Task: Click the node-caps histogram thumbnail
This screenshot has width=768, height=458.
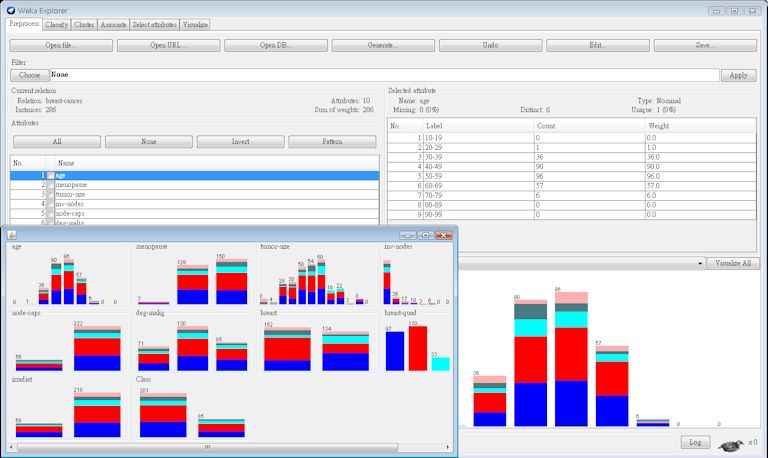Action: click(x=69, y=341)
